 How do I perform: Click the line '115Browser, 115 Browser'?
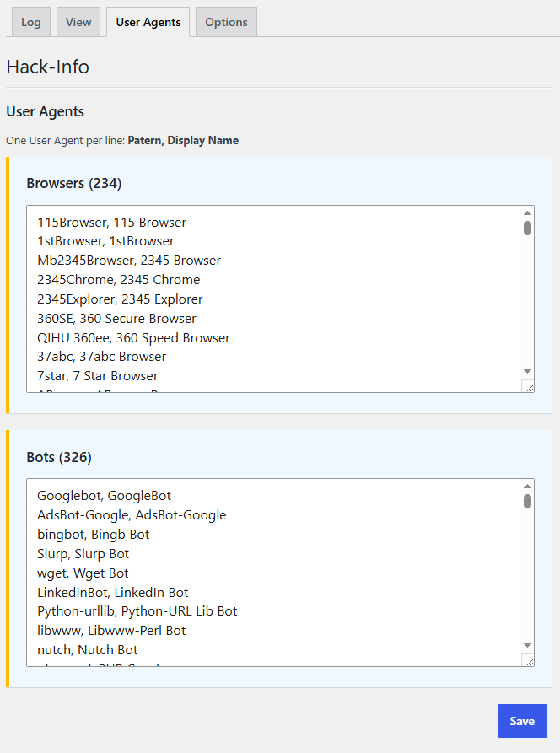[x=111, y=223]
